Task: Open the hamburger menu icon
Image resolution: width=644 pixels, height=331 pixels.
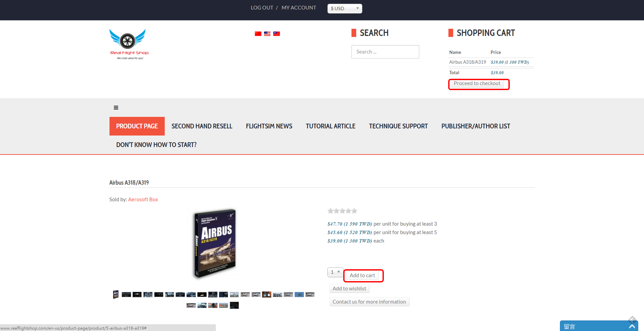Action: (x=116, y=108)
